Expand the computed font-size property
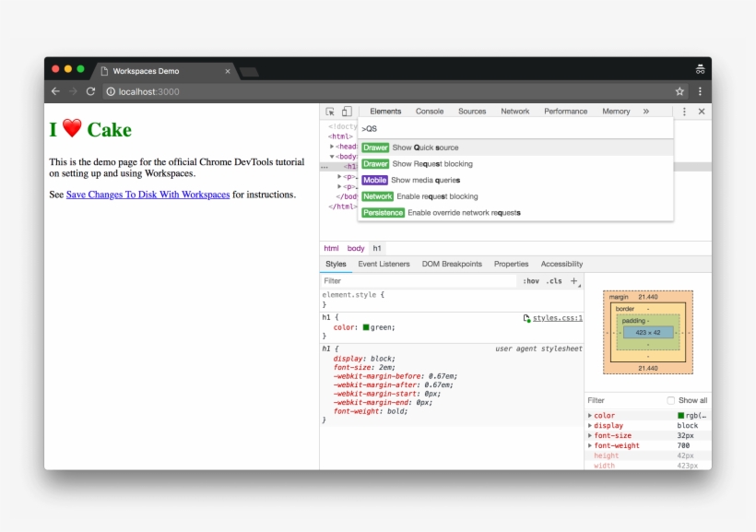The width and height of the screenshot is (756, 532). click(x=590, y=435)
